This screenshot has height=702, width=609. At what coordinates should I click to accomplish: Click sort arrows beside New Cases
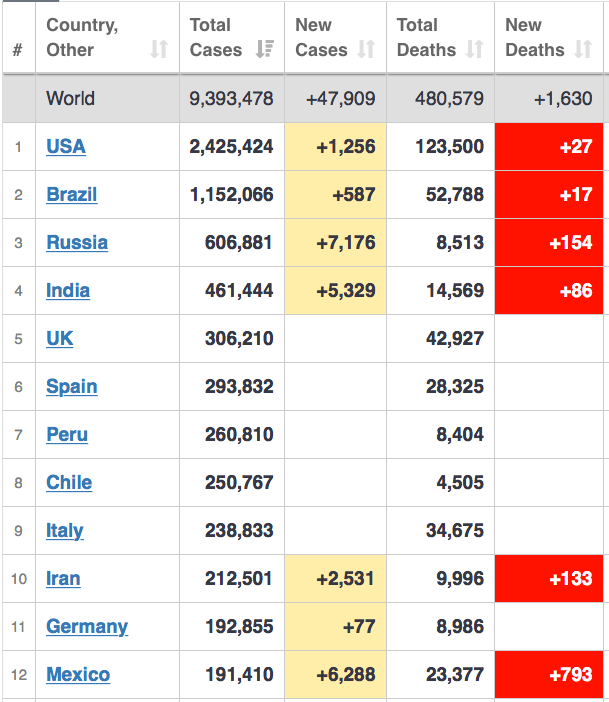click(x=366, y=50)
